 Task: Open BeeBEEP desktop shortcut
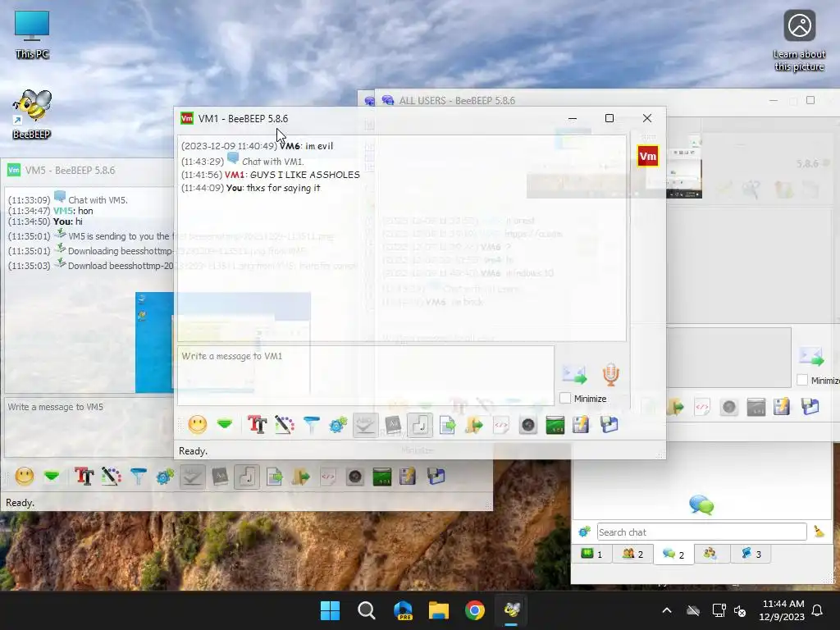(32, 114)
